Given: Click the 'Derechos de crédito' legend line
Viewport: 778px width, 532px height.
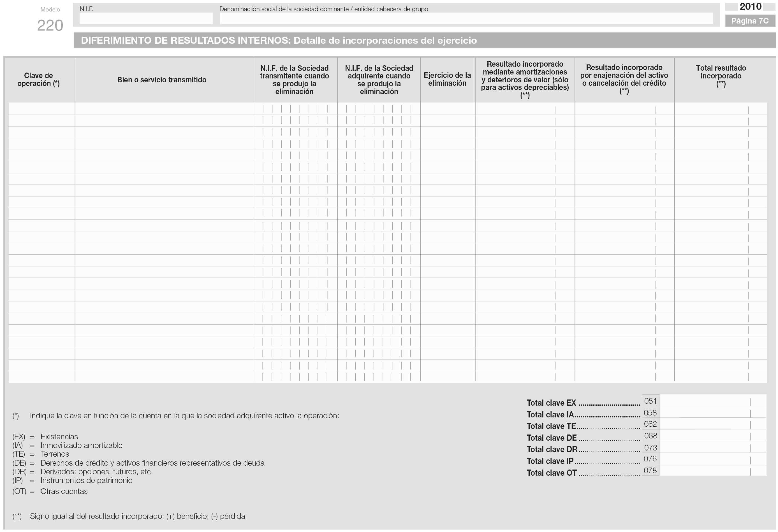Looking at the screenshot, I should click(x=138, y=463).
